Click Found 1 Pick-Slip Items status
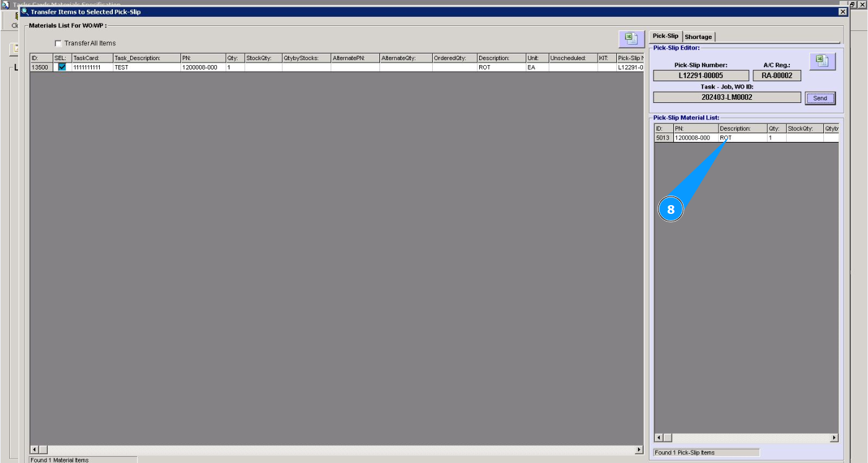Image resolution: width=868 pixels, height=463 pixels. (x=706, y=452)
